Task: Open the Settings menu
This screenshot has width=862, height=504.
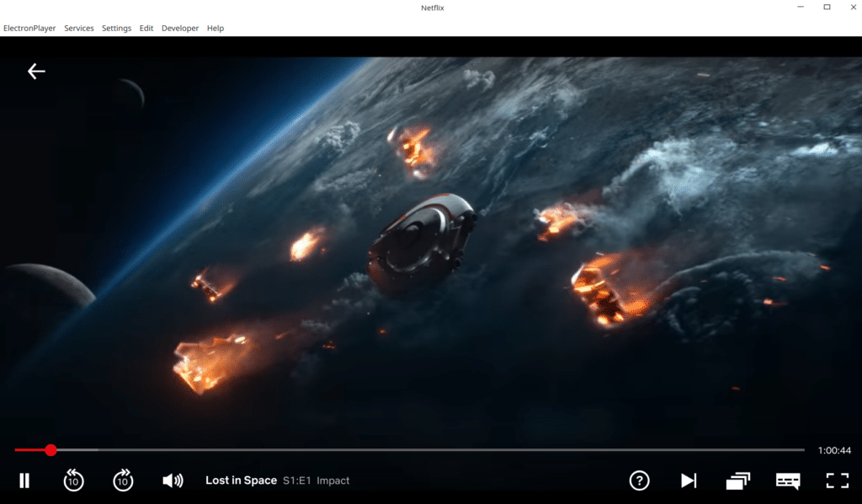Action: [116, 28]
